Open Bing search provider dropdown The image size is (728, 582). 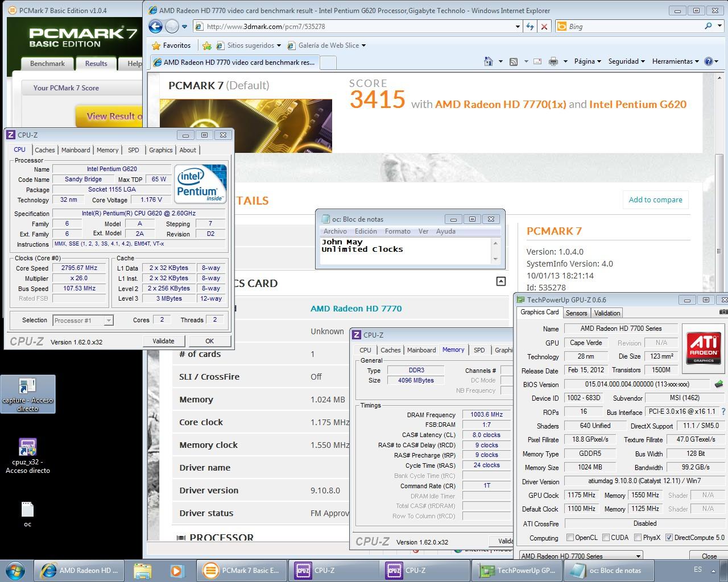point(719,26)
